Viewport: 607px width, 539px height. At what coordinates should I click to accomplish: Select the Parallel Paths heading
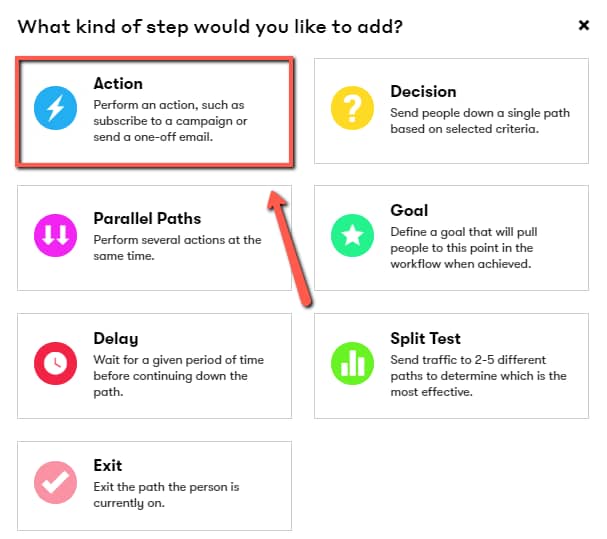pos(147,218)
